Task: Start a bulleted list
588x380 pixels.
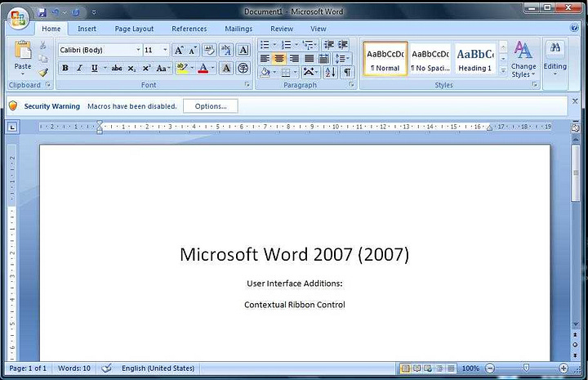Action: 265,45
